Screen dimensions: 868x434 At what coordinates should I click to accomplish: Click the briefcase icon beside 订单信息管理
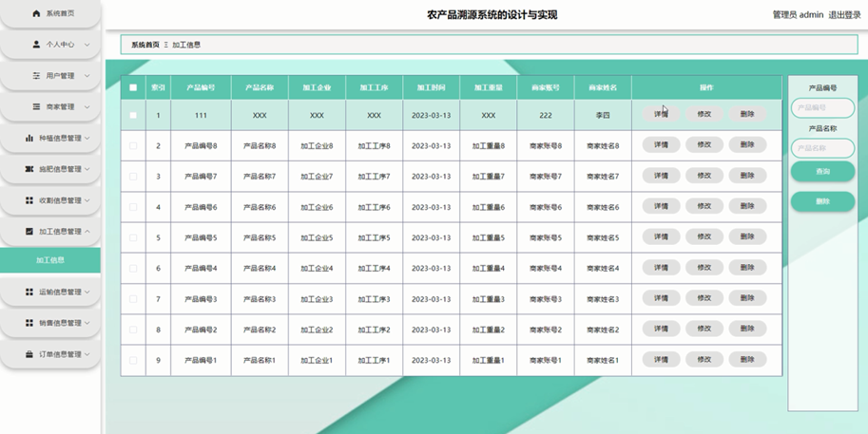29,354
